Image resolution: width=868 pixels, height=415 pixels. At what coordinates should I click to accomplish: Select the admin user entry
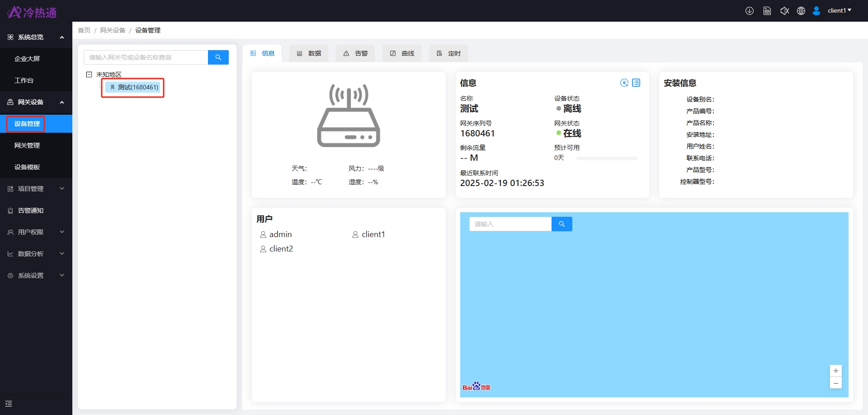276,234
